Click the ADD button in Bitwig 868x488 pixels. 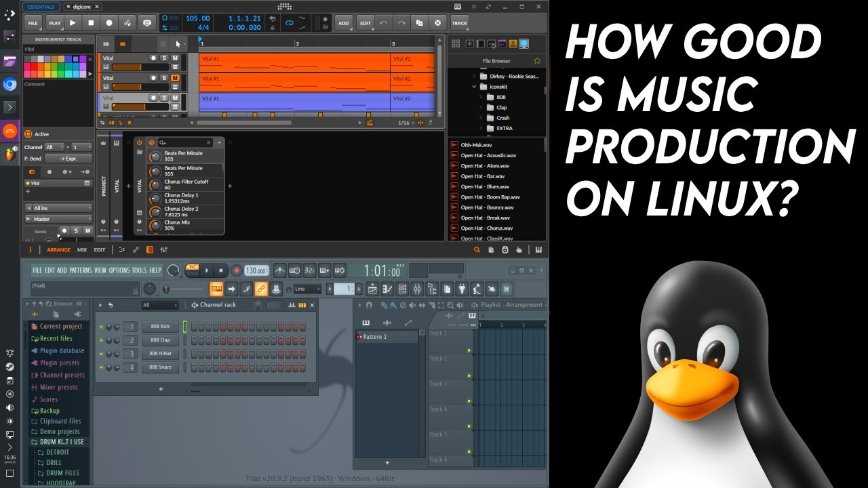(x=344, y=23)
